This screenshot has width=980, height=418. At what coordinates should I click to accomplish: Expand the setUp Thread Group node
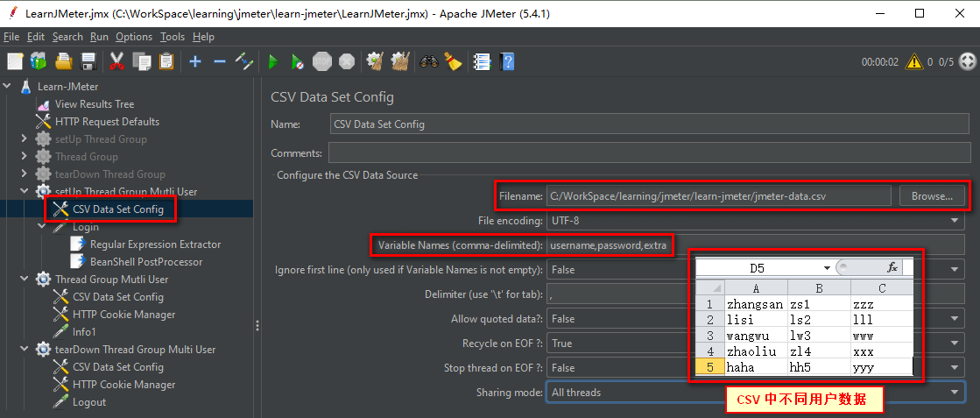[25, 139]
